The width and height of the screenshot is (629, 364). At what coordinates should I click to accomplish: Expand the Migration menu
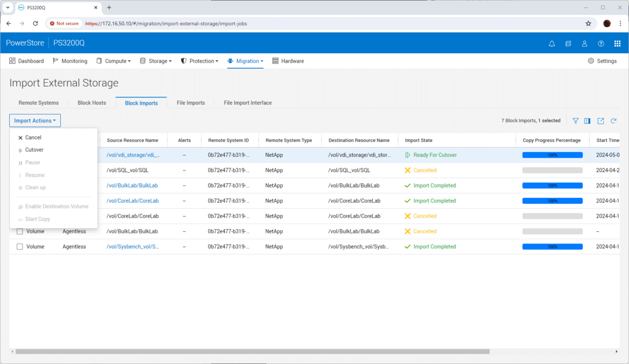tap(246, 61)
